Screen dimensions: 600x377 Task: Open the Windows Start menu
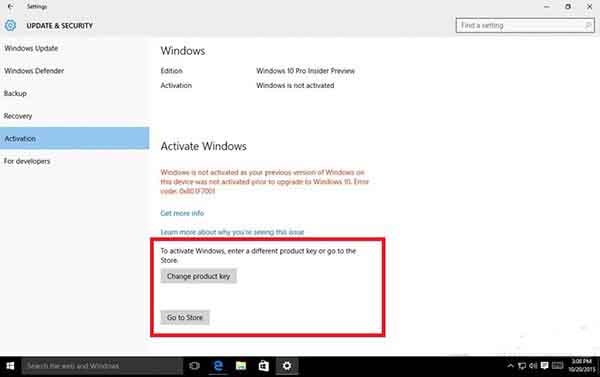pyautogui.click(x=10, y=366)
